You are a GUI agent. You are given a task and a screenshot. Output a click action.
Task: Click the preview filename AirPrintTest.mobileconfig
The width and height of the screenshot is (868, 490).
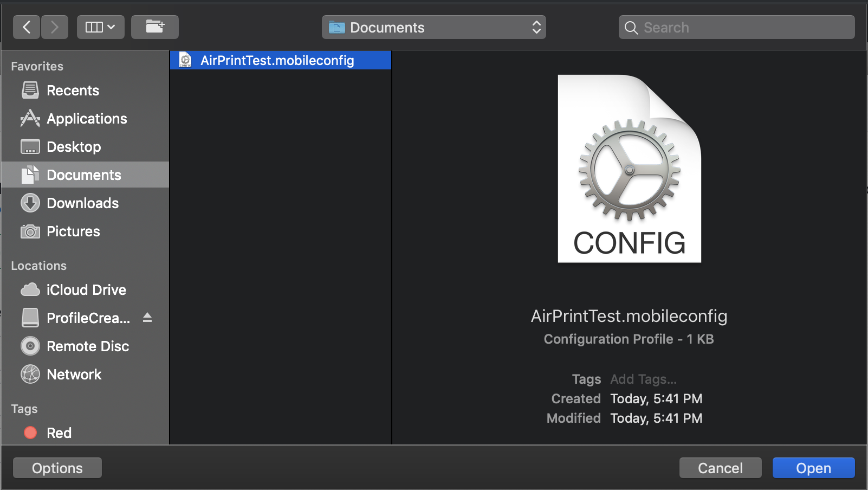(629, 316)
